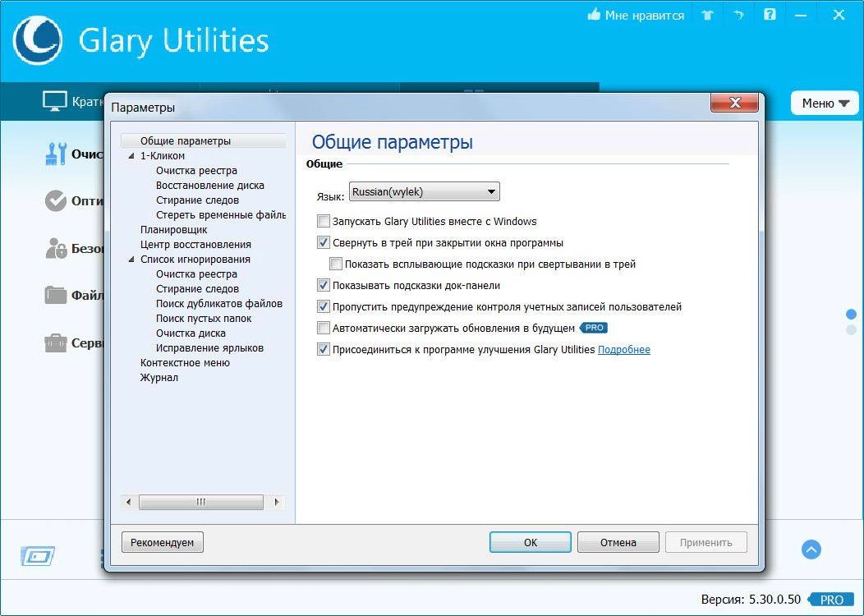The image size is (864, 616).
Task: Enable Показать всплывающие подсказки при свертывании
Action: [336, 264]
